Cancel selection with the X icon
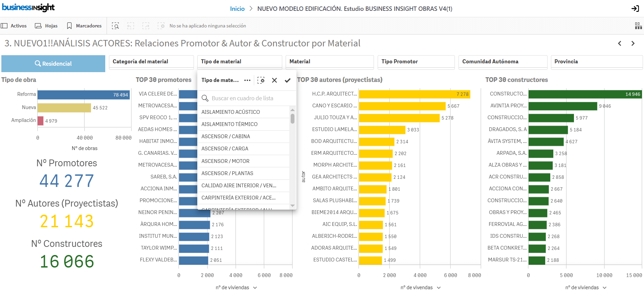Screen dimensions: 644x297 pyautogui.click(x=274, y=80)
